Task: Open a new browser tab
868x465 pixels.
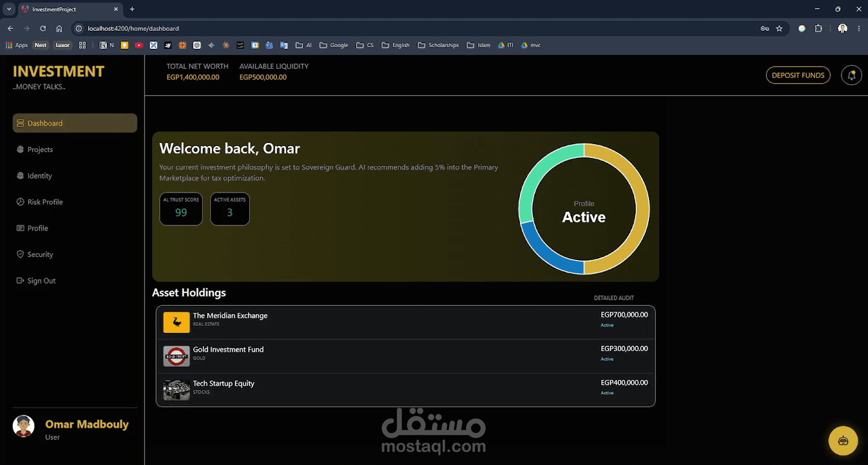Action: pyautogui.click(x=132, y=9)
